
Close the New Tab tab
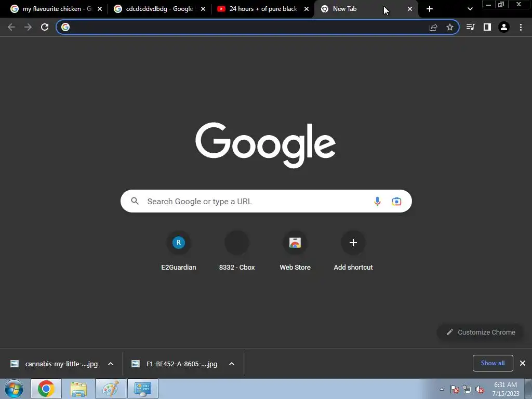[x=410, y=9]
